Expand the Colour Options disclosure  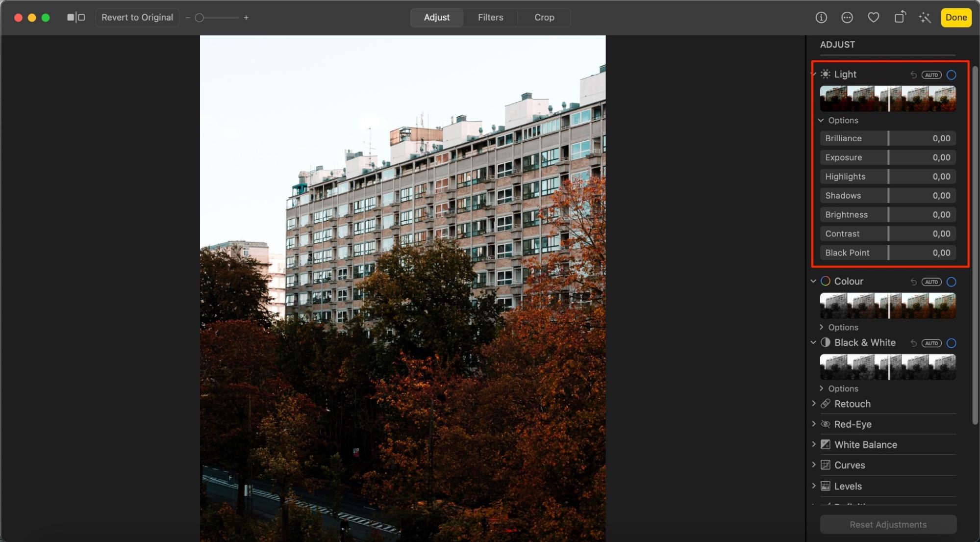pyautogui.click(x=821, y=327)
